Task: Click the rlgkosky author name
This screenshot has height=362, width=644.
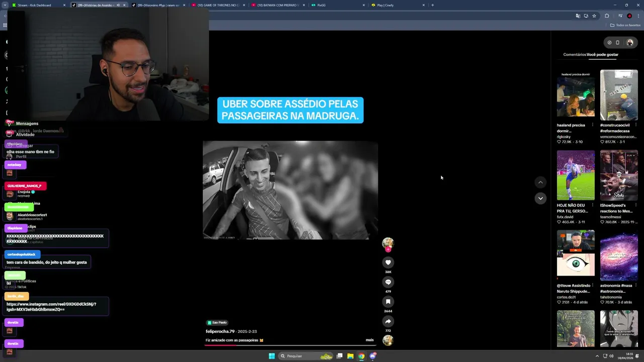Action: click(x=563, y=137)
